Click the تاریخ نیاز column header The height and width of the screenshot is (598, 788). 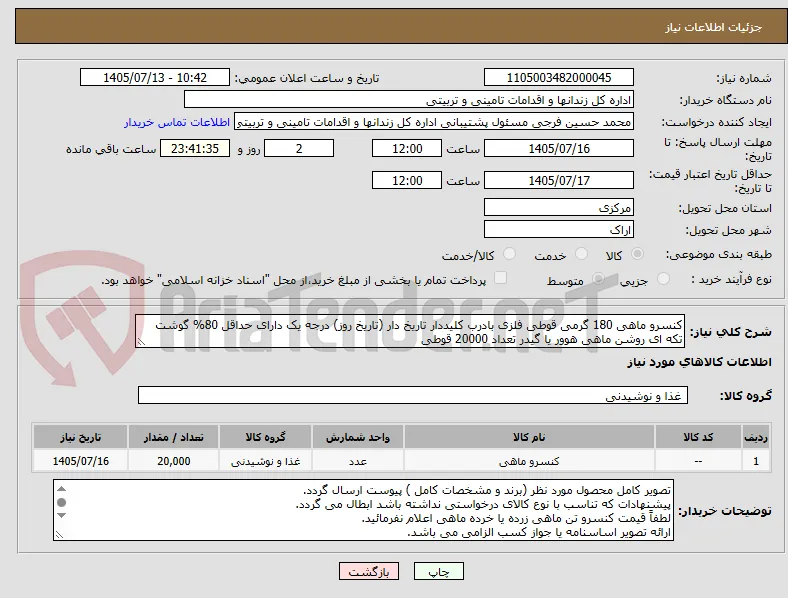coord(80,437)
